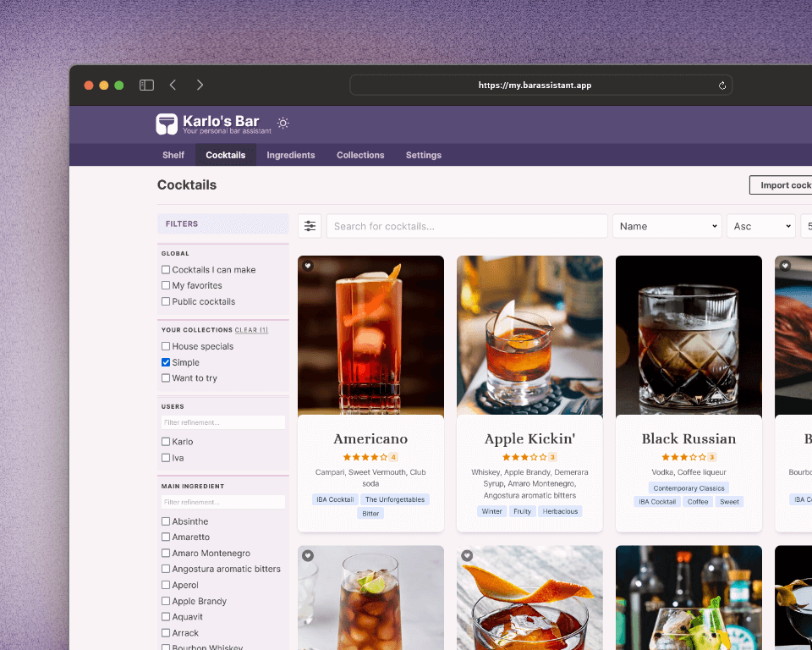Screen dimensions: 812x650
Task: Open the Apple Kickin' cocktail photo
Action: coord(529,335)
